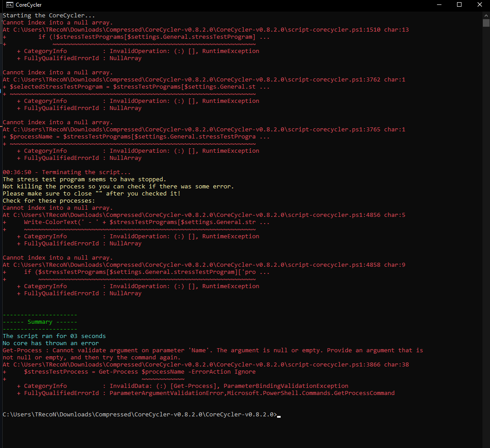Click 'Check for these processes:' line

(x=49, y=201)
